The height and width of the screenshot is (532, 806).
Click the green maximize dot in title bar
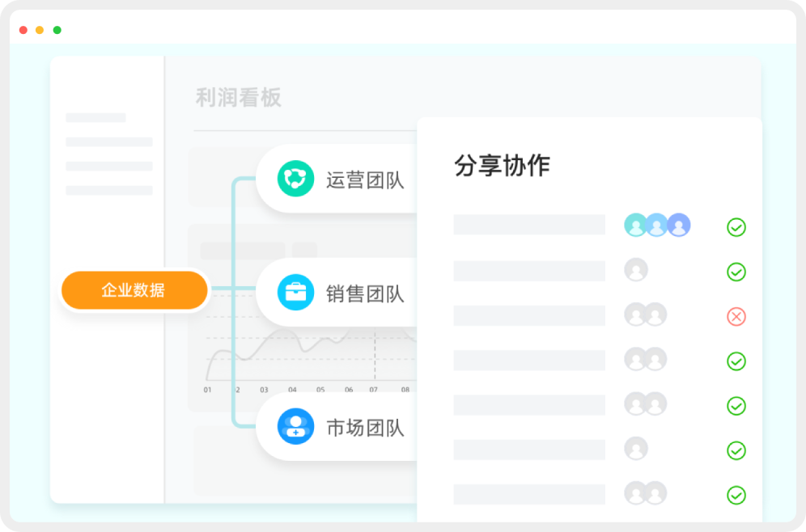[57, 30]
